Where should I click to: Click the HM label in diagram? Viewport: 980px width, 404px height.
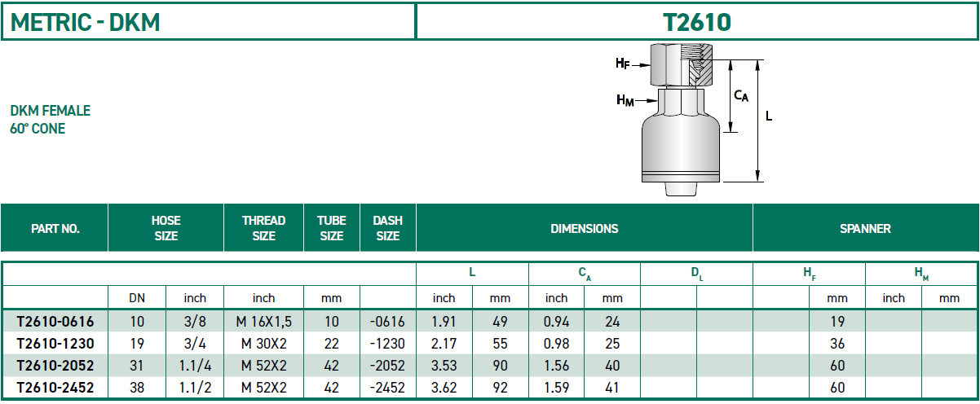625,100
